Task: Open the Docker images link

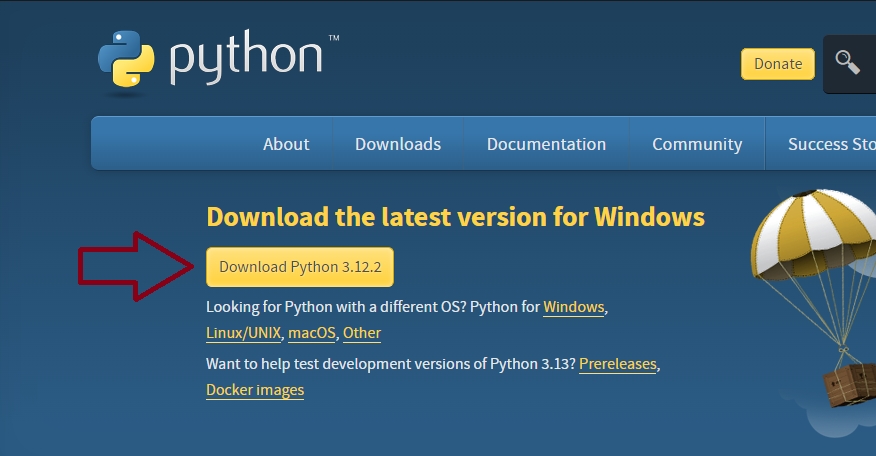Action: (x=255, y=390)
